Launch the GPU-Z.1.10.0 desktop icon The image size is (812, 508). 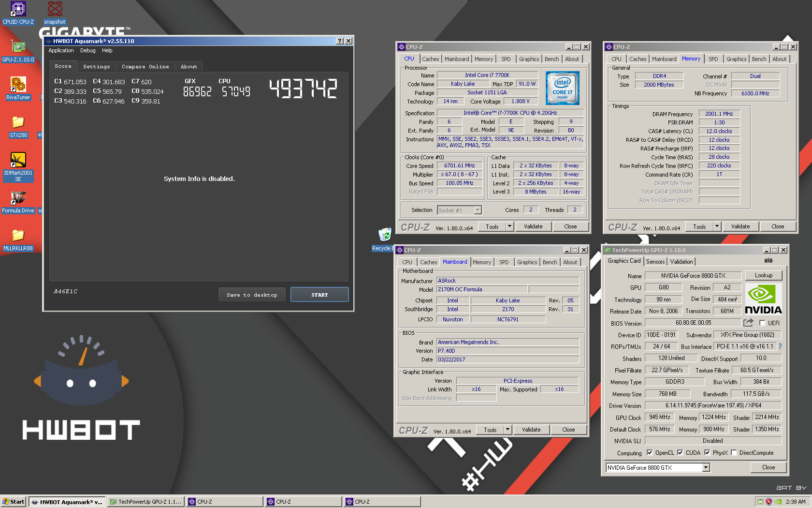pyautogui.click(x=18, y=51)
